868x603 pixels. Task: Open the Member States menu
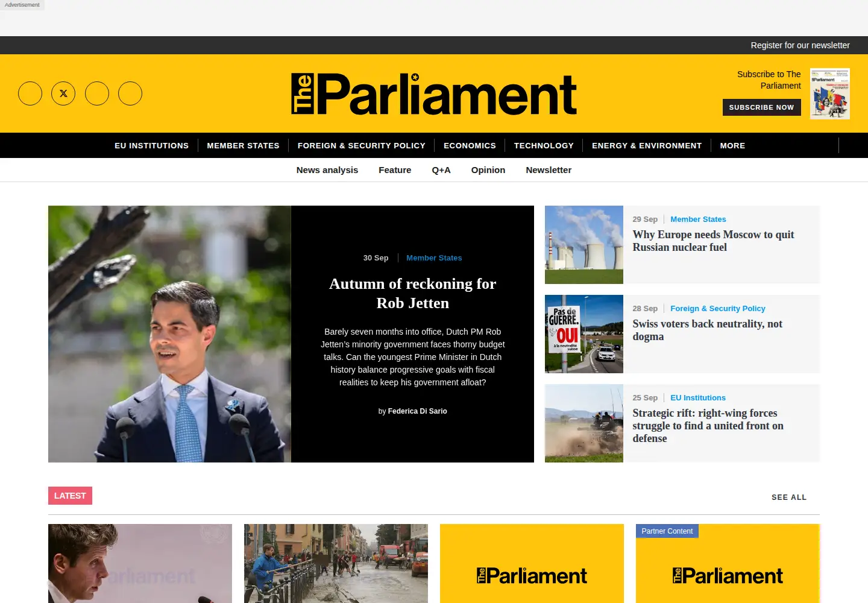coord(243,145)
